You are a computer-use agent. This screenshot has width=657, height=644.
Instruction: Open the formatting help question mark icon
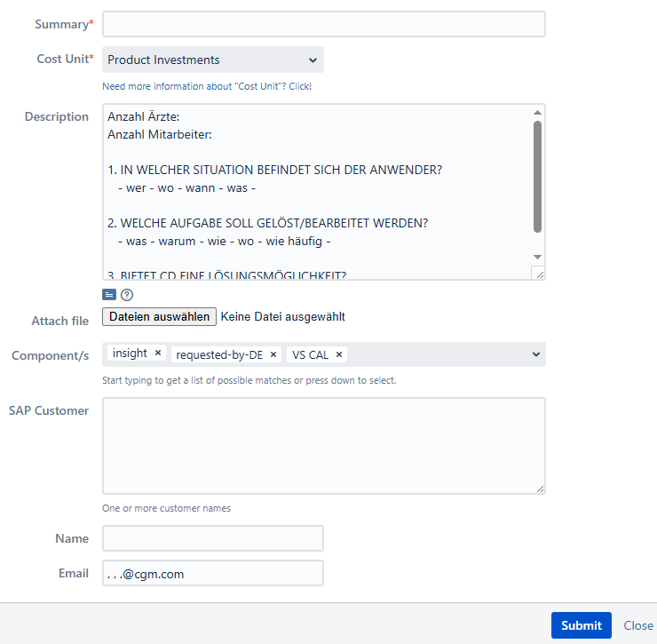[x=127, y=295]
